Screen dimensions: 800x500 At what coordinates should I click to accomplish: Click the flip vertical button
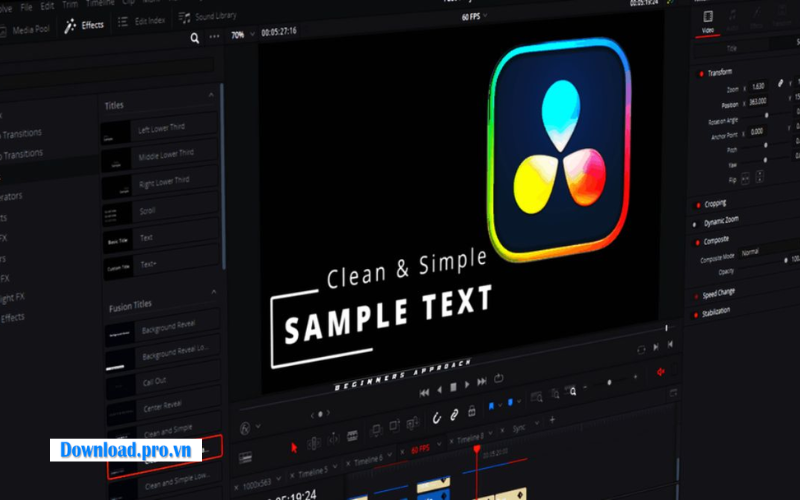(x=759, y=177)
